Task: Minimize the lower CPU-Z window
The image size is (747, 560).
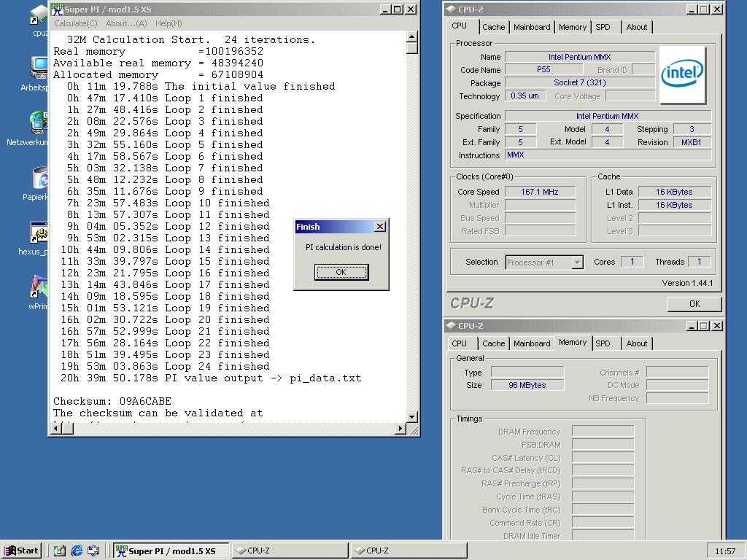Action: (x=692, y=326)
